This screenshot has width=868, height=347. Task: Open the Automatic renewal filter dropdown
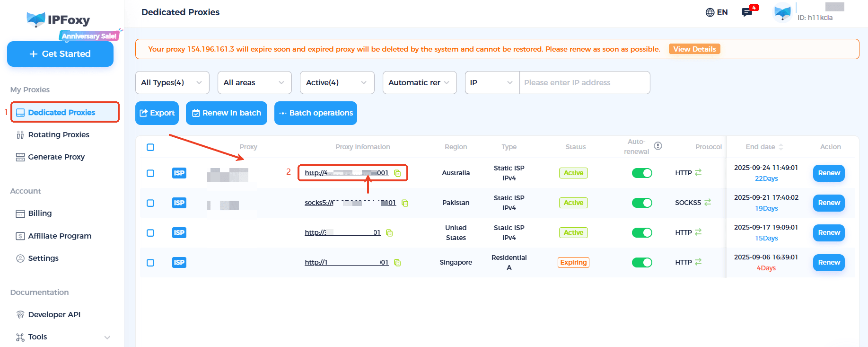[x=420, y=83]
